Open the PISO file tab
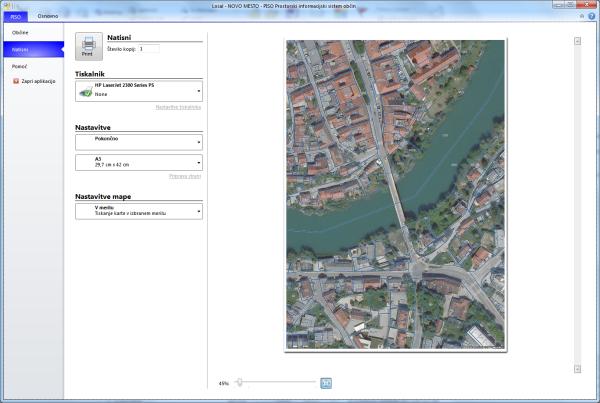This screenshot has height=403, width=600. coord(15,17)
